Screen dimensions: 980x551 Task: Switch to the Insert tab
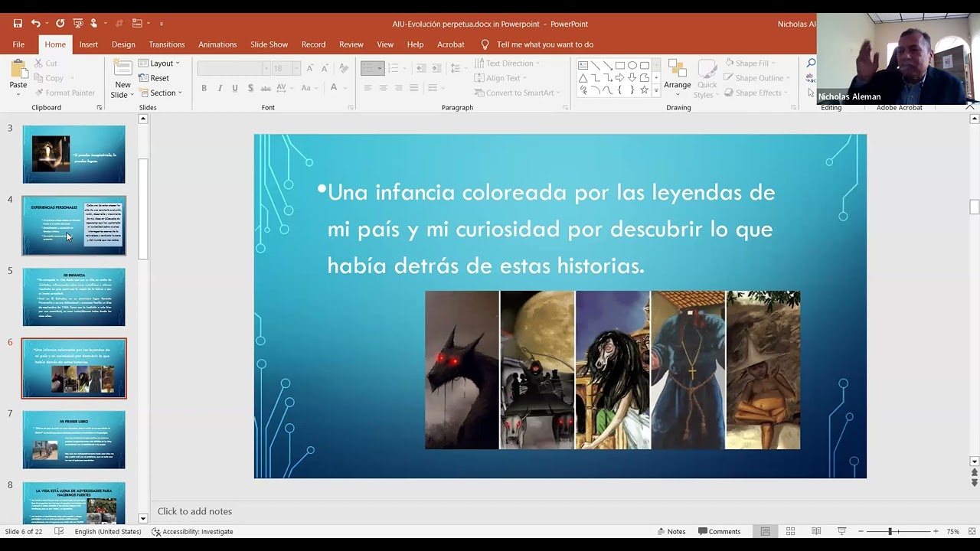(89, 44)
